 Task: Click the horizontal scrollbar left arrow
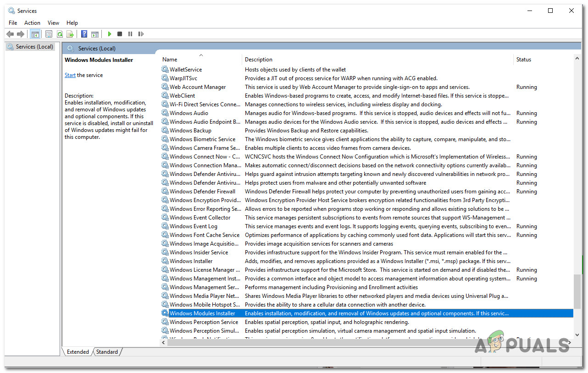(x=164, y=342)
